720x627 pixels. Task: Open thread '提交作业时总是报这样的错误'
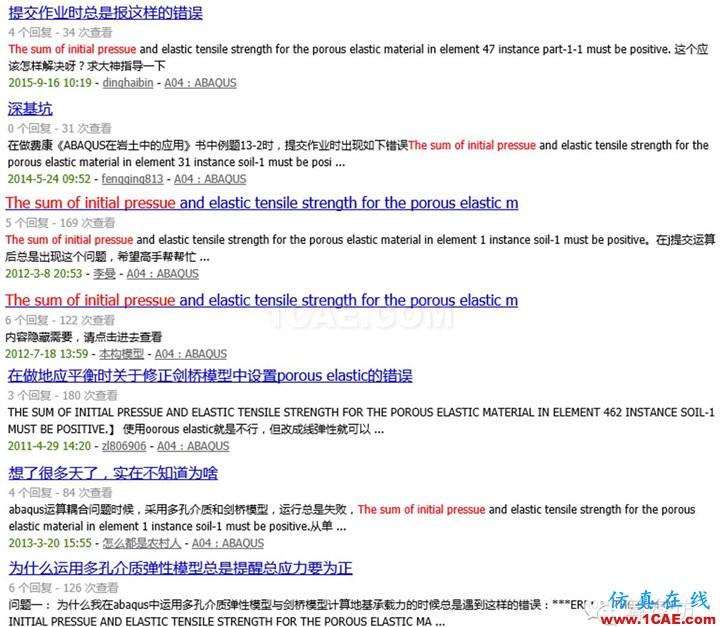(x=105, y=13)
